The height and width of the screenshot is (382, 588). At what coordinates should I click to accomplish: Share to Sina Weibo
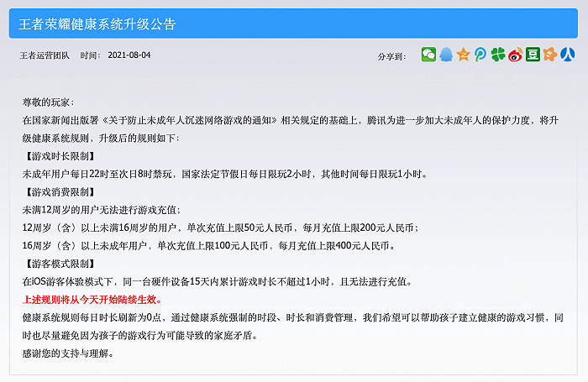tap(516, 55)
